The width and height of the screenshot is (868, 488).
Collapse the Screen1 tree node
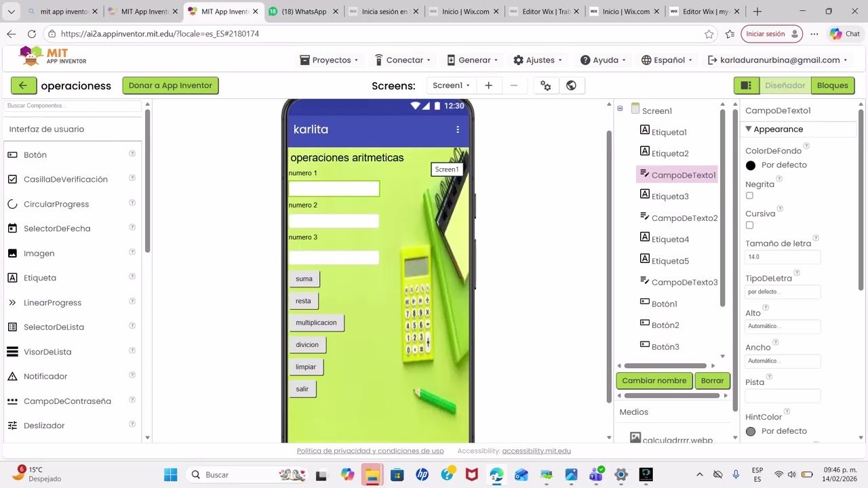tap(620, 108)
